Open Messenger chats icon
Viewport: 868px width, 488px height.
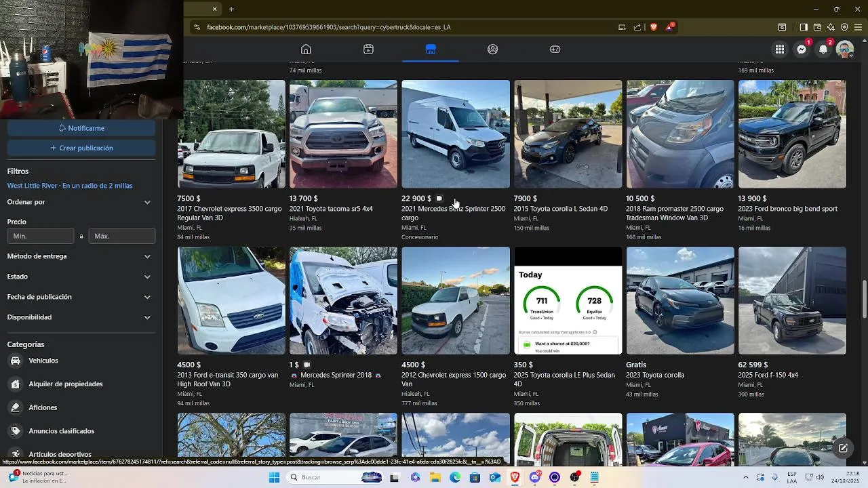click(802, 49)
